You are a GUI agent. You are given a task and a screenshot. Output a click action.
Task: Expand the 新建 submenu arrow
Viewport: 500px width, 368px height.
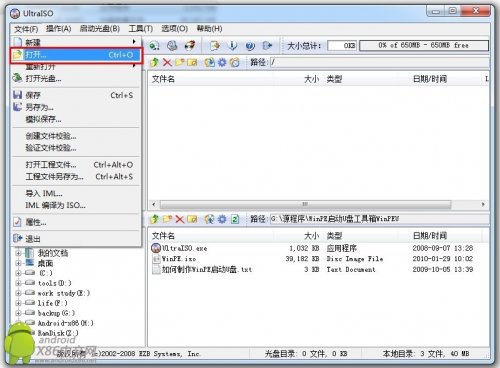tap(134, 41)
